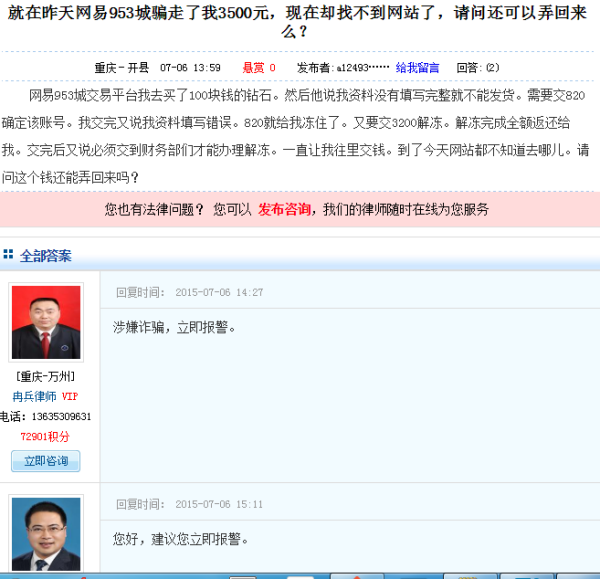The image size is (600, 579).
Task: Click the 您也有法律问题？ banner text
Action: [154, 210]
